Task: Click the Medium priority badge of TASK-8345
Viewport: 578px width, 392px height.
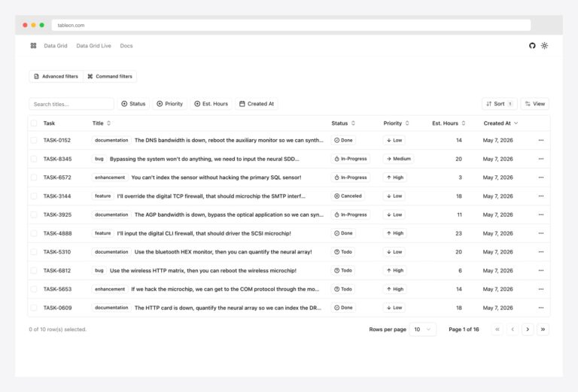Action: click(398, 159)
